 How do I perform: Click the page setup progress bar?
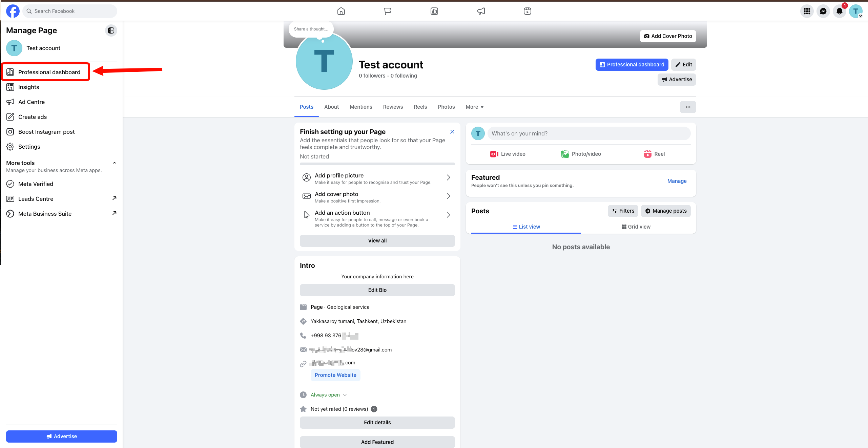377,164
